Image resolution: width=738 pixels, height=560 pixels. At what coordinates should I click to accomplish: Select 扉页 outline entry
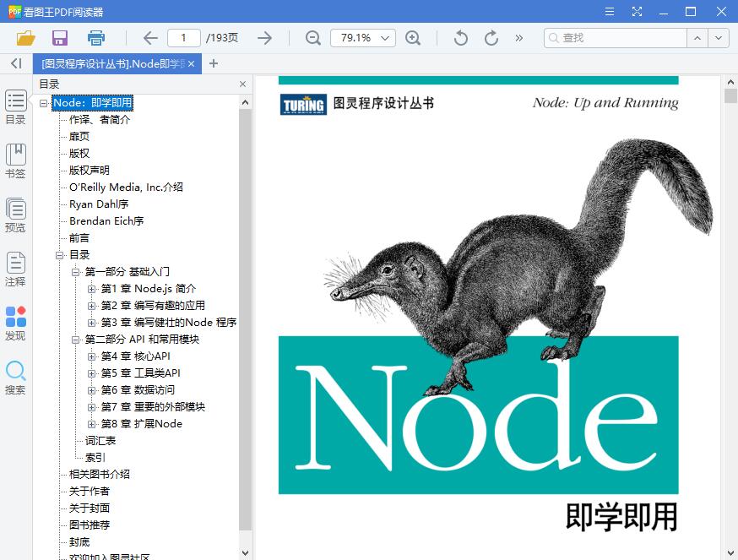(x=79, y=137)
